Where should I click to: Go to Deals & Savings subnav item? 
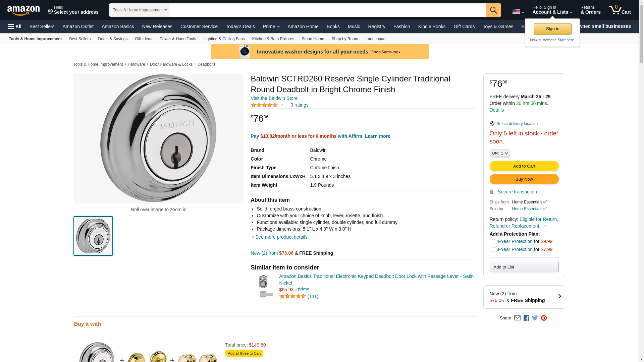(113, 39)
